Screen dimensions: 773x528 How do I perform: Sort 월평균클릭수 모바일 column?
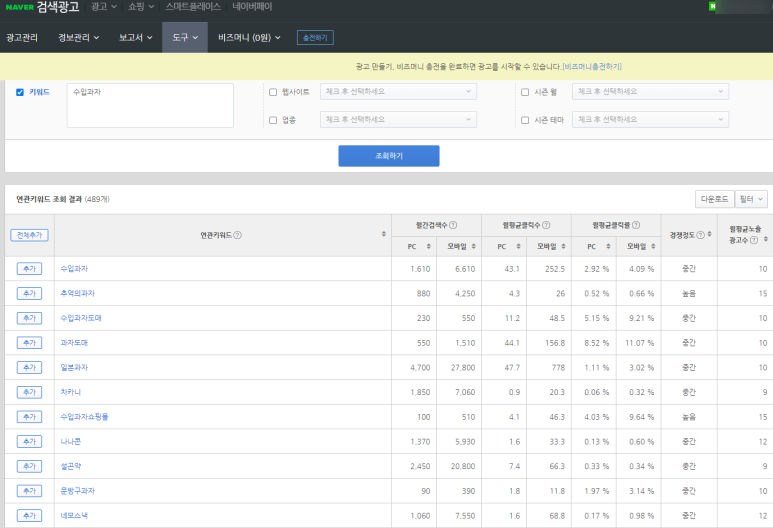[x=563, y=246]
